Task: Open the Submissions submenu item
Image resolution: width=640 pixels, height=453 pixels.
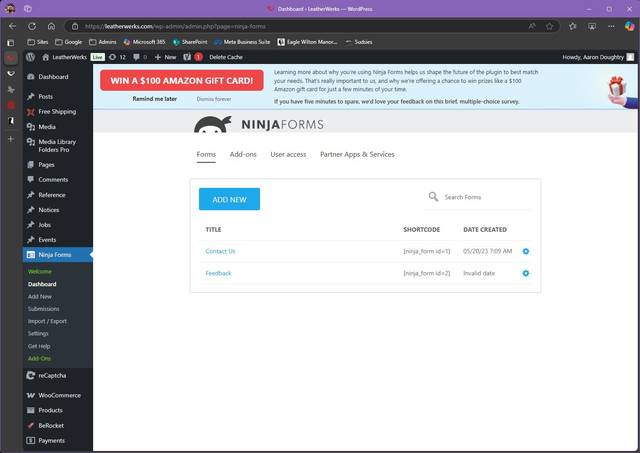Action: [x=43, y=309]
